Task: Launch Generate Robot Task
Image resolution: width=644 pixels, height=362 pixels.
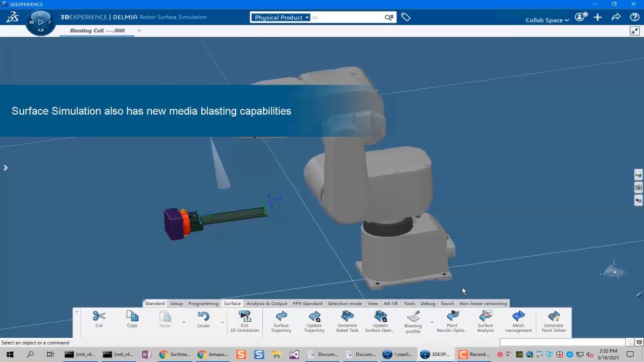Action: [347, 321]
